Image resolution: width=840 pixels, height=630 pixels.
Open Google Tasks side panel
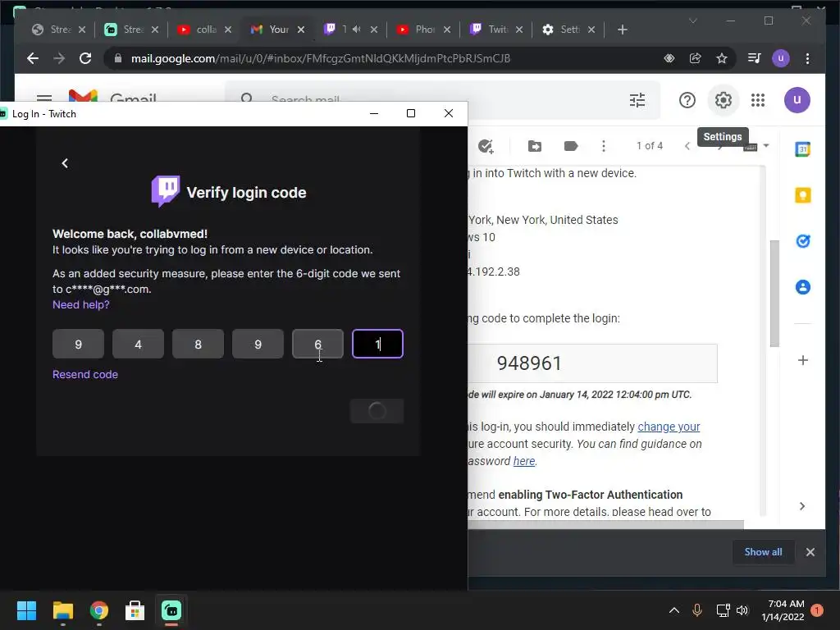point(802,242)
